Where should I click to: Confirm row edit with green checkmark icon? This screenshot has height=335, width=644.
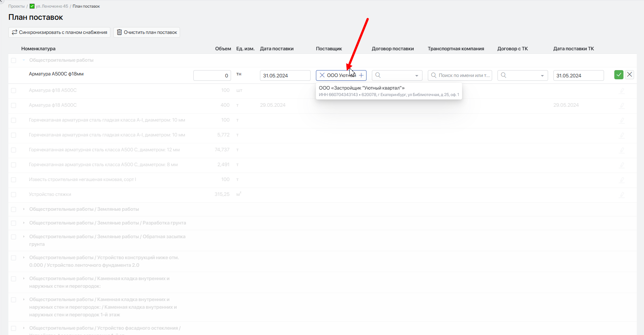[x=618, y=75]
